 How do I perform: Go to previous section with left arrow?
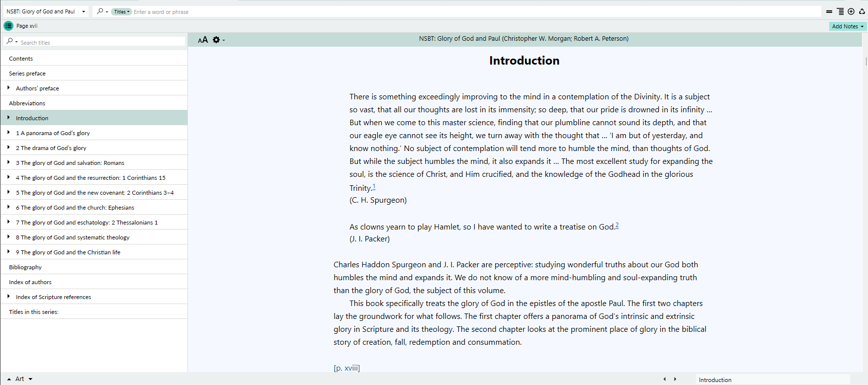pyautogui.click(x=665, y=379)
